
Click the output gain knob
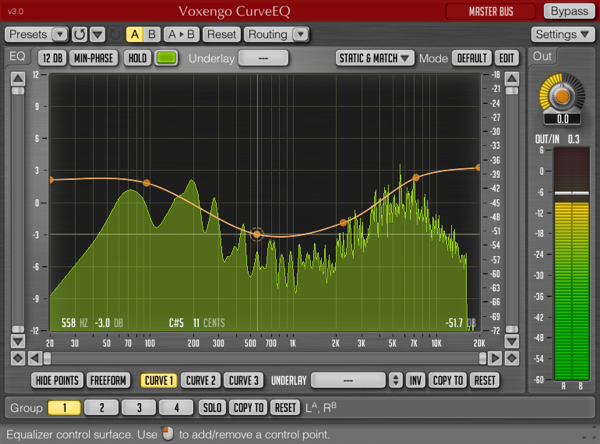(x=562, y=96)
